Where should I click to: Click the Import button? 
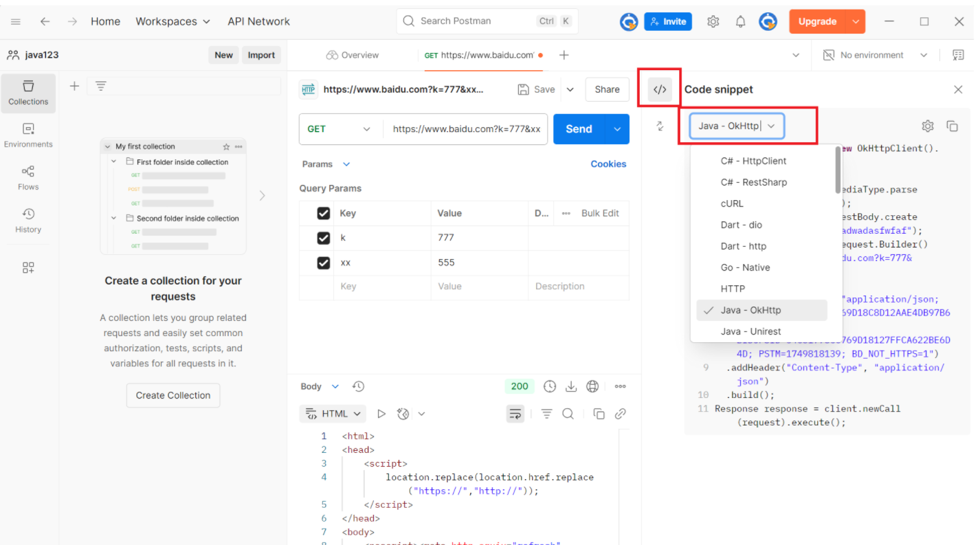coord(261,55)
